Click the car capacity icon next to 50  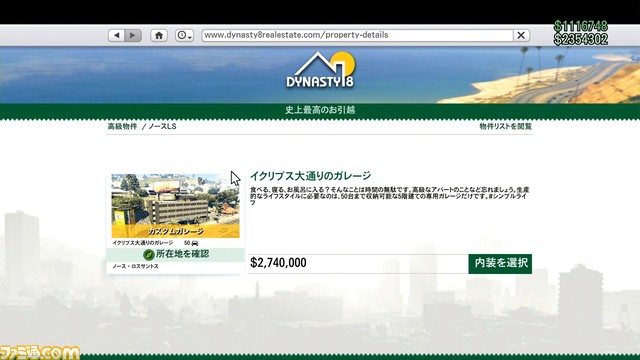pyautogui.click(x=195, y=243)
